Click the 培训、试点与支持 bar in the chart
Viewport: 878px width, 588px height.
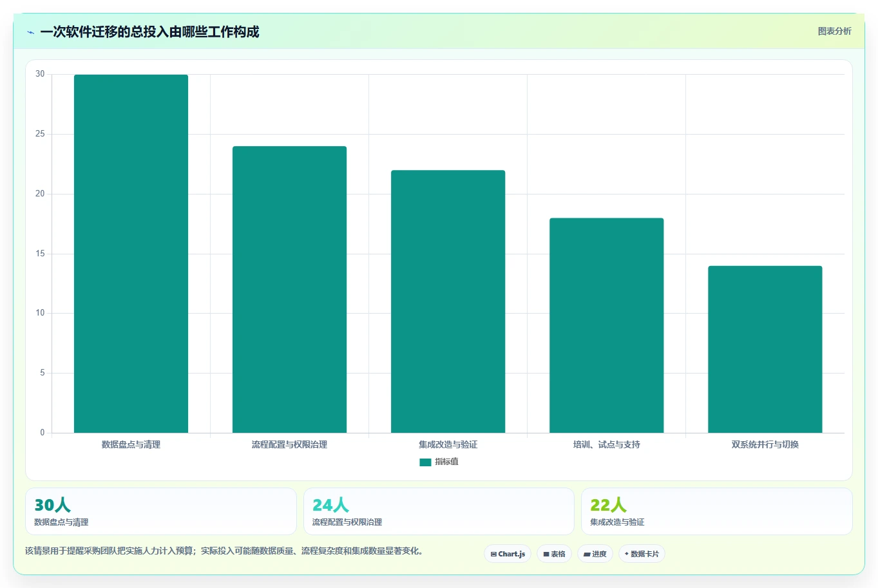tap(606, 325)
